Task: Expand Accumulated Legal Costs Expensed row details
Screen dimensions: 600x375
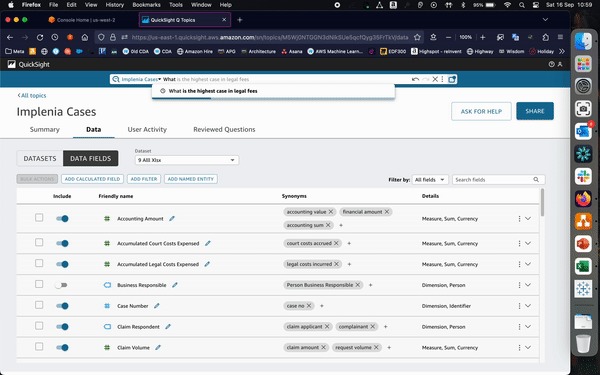Action: (x=528, y=264)
